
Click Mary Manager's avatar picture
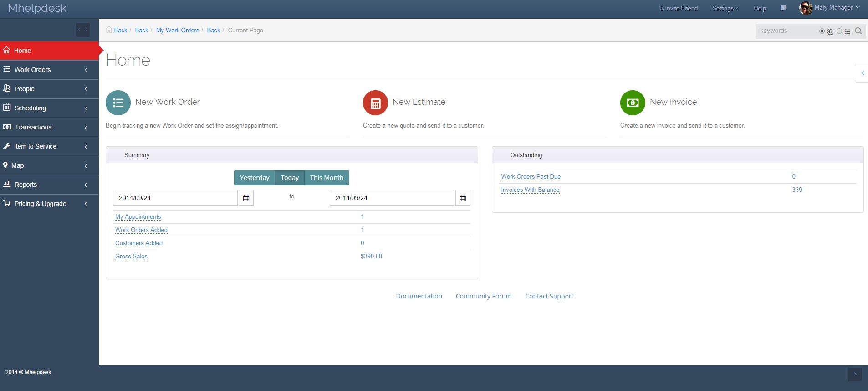[806, 8]
